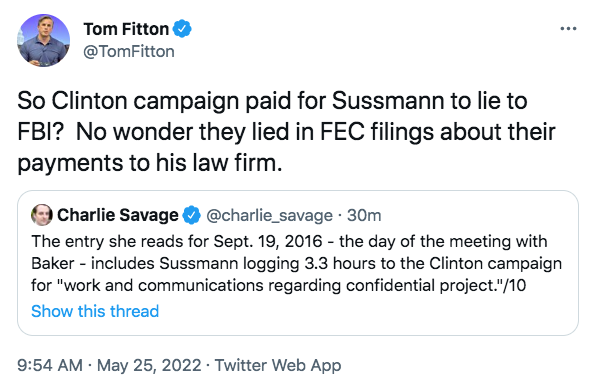Open Charlie Savage display name

coord(118,215)
